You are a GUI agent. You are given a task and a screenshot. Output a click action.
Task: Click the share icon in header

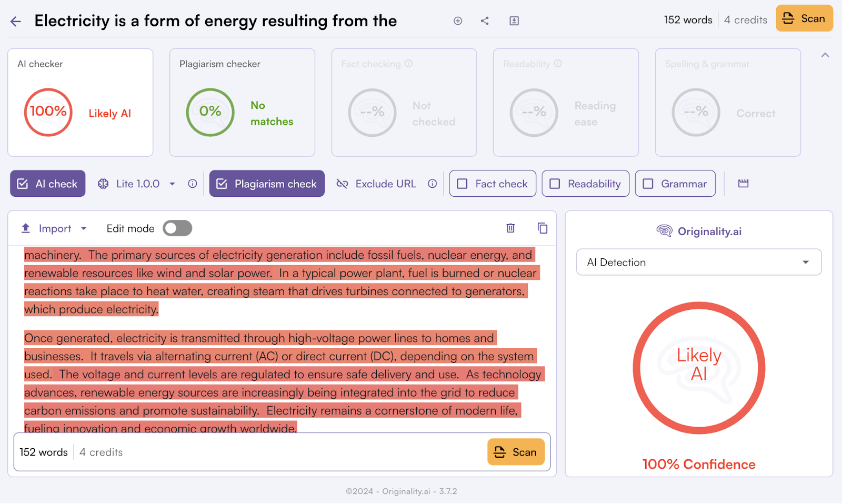click(x=485, y=21)
